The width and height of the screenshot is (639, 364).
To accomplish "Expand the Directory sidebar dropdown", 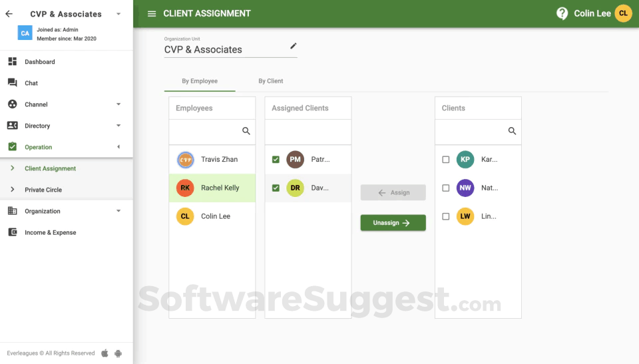I will click(x=118, y=126).
